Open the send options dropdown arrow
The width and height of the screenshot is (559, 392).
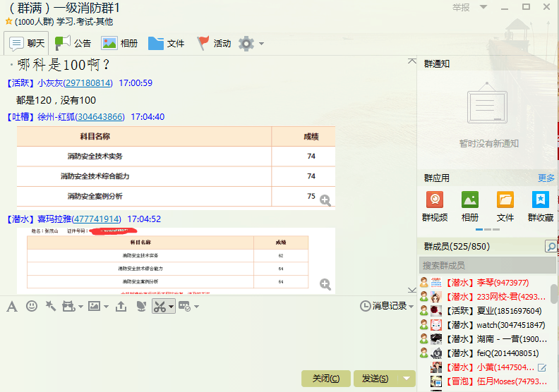tap(407, 379)
